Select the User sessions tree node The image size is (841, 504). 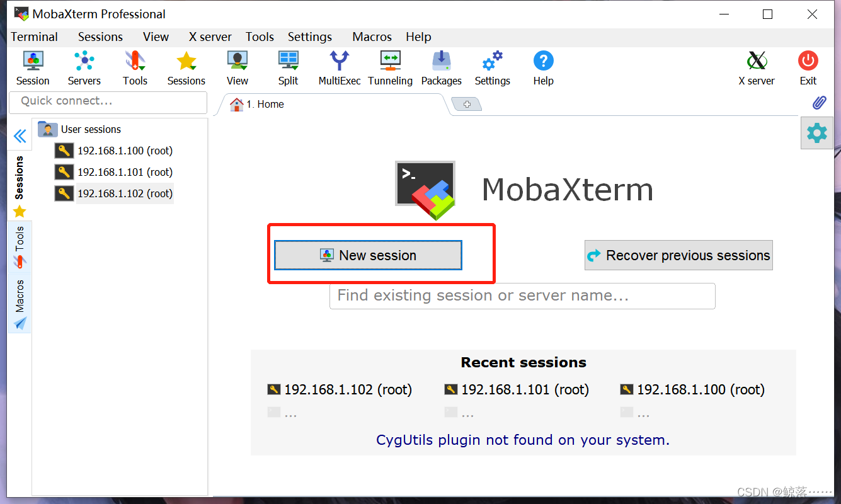(91, 129)
